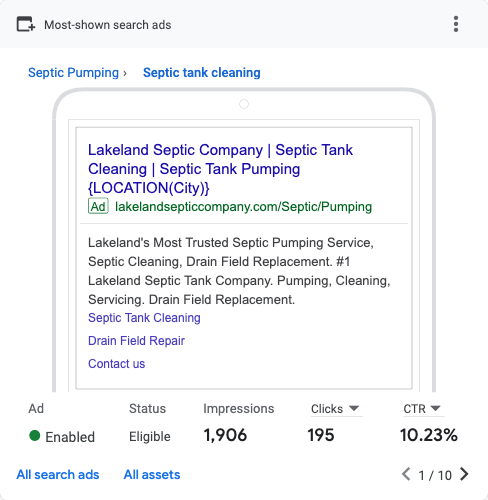The image size is (488, 500).
Task: Click the 1 / 10 page indicator
Action: point(435,475)
